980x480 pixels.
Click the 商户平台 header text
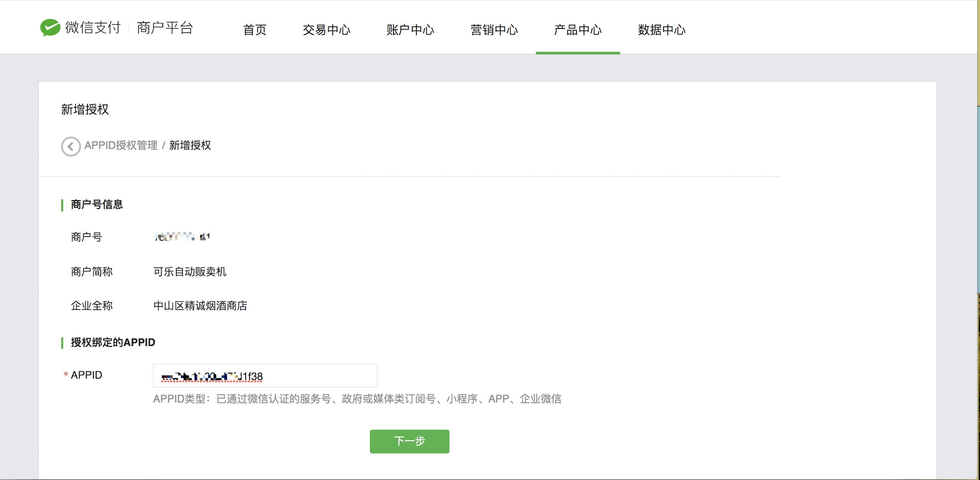[x=165, y=28]
